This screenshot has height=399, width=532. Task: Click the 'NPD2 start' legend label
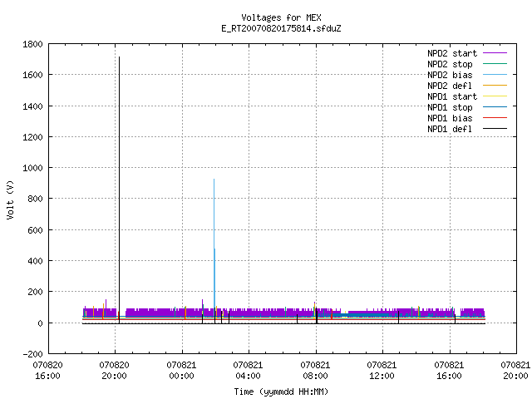click(452, 53)
